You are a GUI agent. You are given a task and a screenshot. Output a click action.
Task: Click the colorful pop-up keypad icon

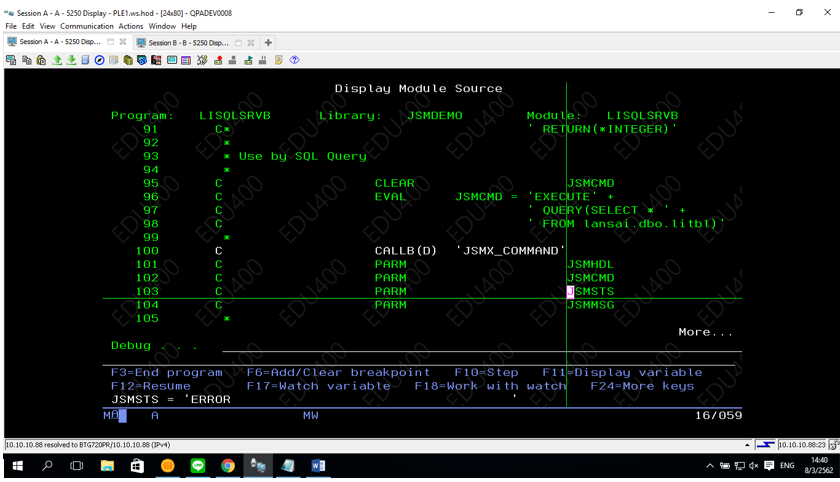coord(186,60)
